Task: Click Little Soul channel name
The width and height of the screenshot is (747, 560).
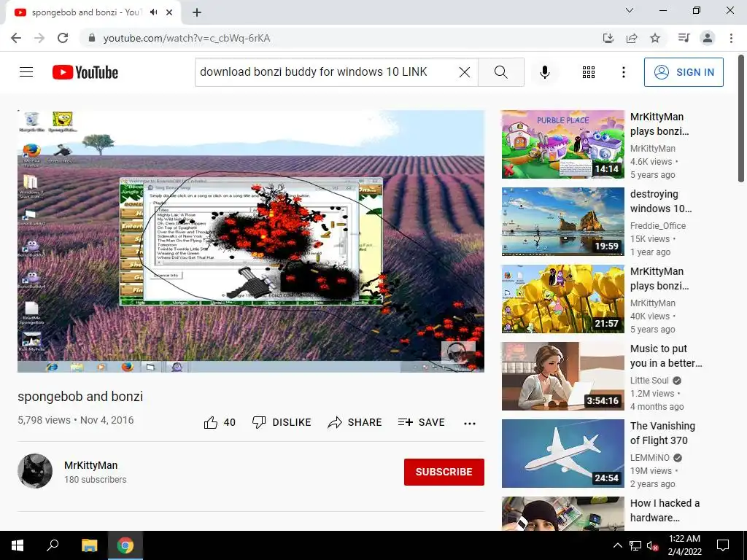Action: [x=649, y=381]
